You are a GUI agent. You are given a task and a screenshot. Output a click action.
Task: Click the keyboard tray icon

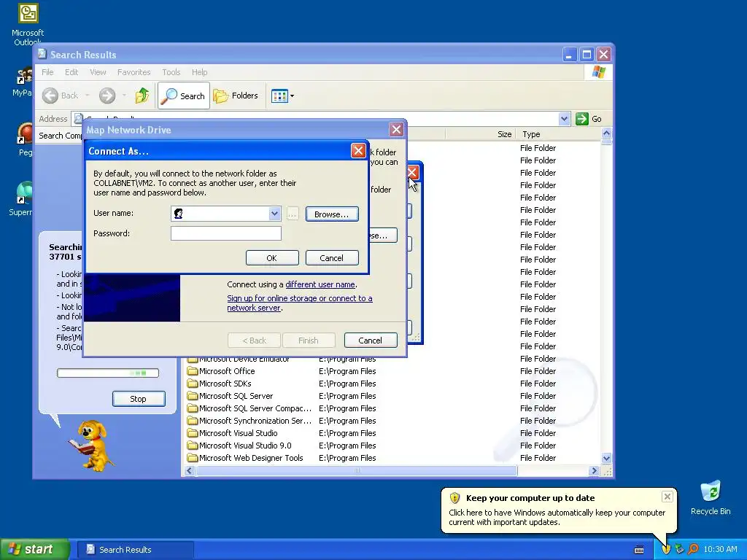(639, 550)
